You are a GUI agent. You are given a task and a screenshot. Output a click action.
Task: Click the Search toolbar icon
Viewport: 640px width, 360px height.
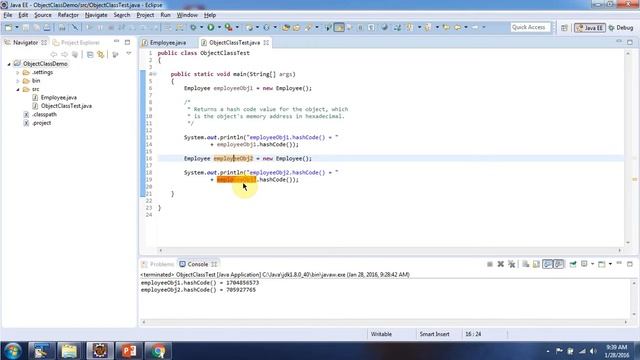point(308,27)
